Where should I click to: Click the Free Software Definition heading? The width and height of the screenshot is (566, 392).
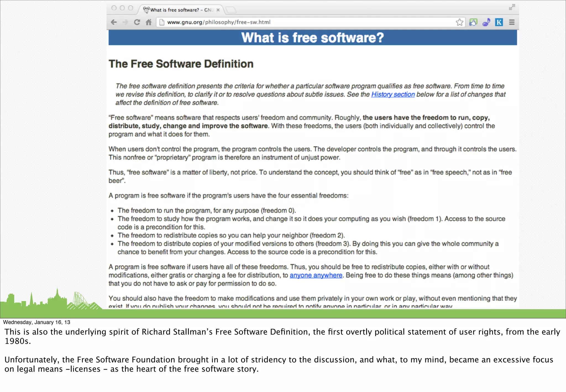pyautogui.click(x=181, y=64)
